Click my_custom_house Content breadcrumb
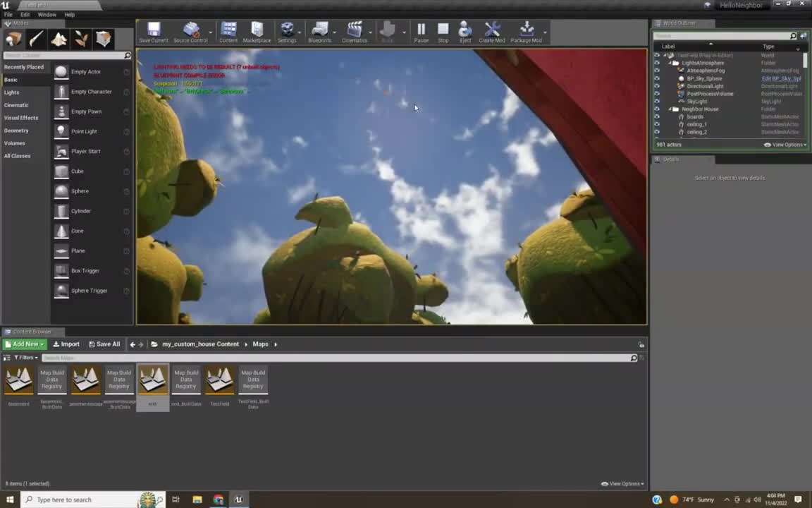This screenshot has height=508, width=812. [200, 344]
